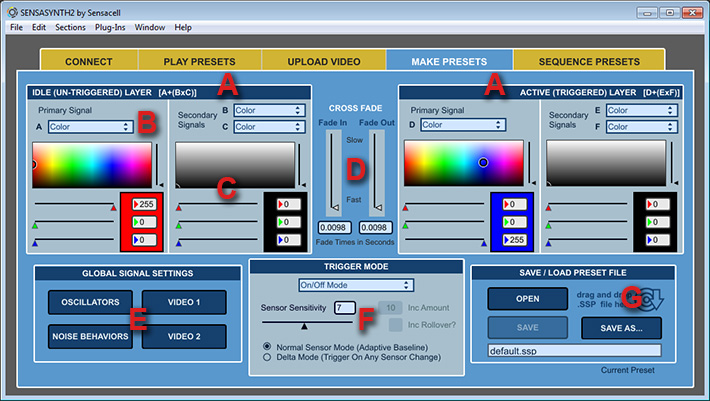Click signal D red value field
710x401 pixels.
point(515,204)
